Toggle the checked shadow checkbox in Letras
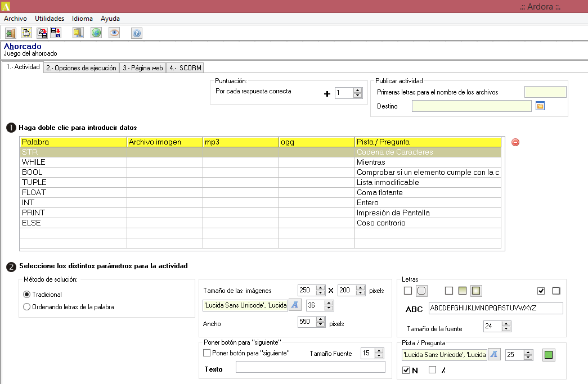Viewport: 588px width, 384px height. point(541,291)
